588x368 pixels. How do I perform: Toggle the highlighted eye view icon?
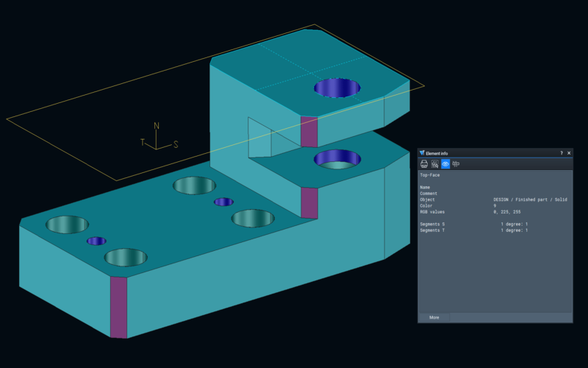click(445, 163)
